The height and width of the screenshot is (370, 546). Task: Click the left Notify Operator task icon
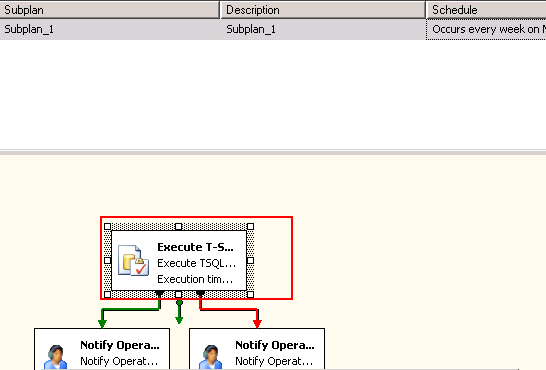coord(56,357)
